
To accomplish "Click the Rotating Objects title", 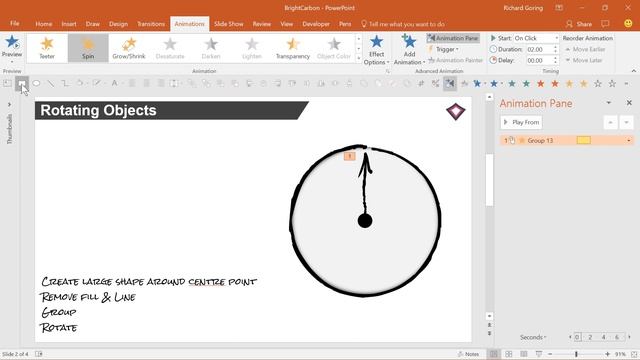I will coord(98,110).
